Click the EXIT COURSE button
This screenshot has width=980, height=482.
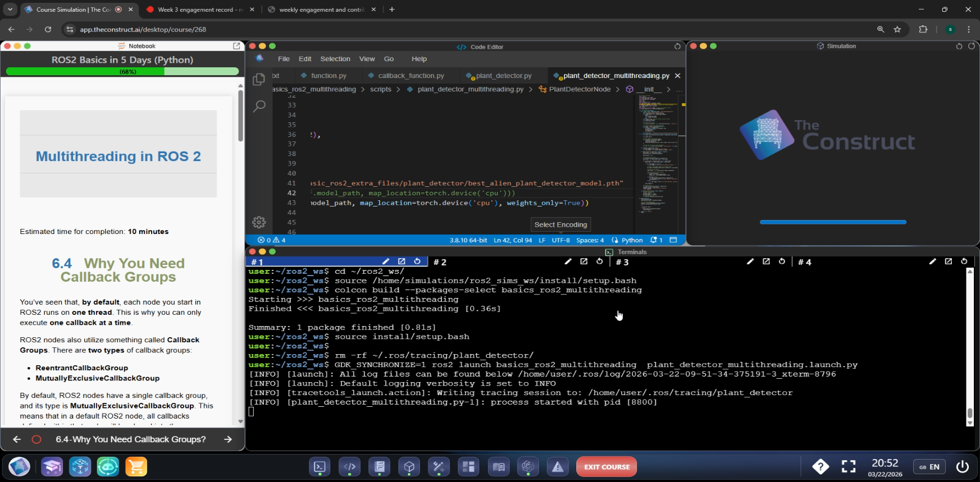coord(607,467)
